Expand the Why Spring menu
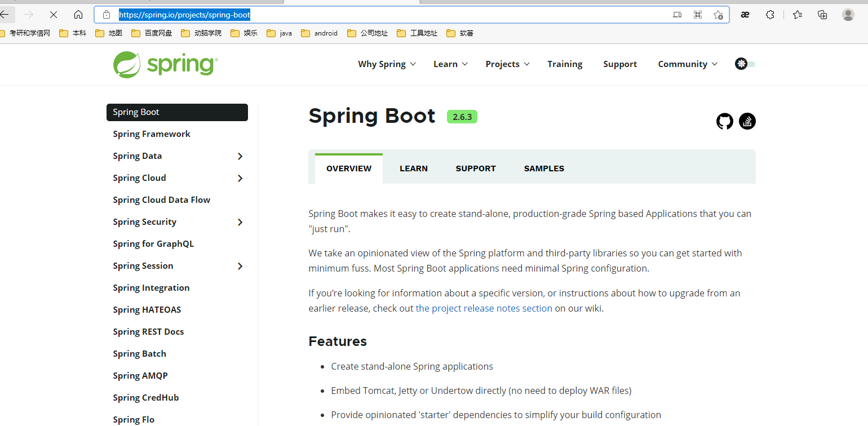 tap(387, 64)
